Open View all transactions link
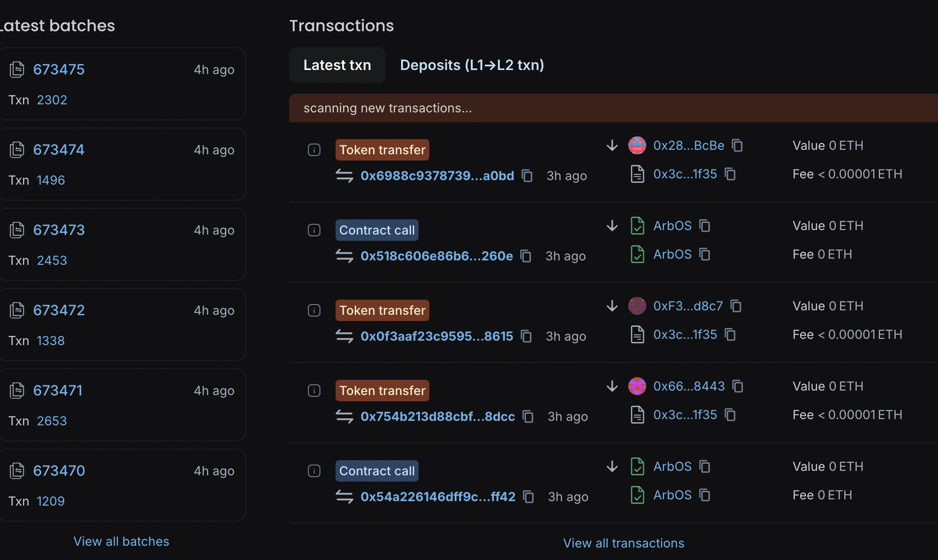 pyautogui.click(x=623, y=543)
